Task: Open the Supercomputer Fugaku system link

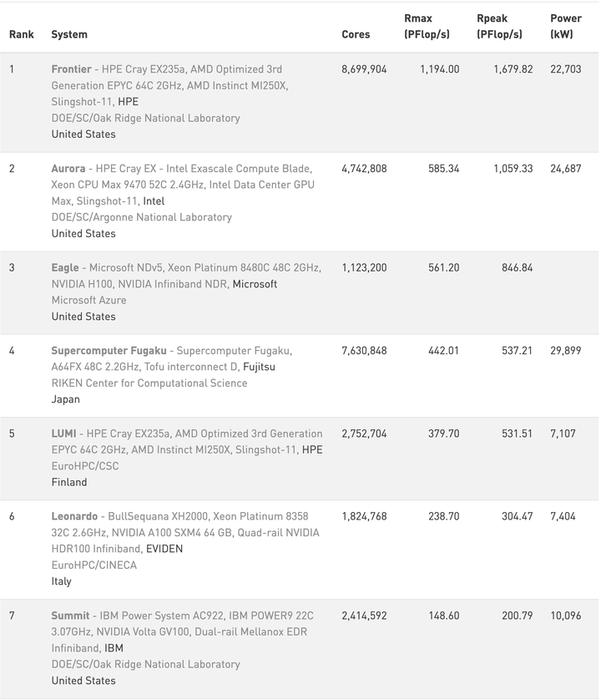Action: (x=109, y=351)
